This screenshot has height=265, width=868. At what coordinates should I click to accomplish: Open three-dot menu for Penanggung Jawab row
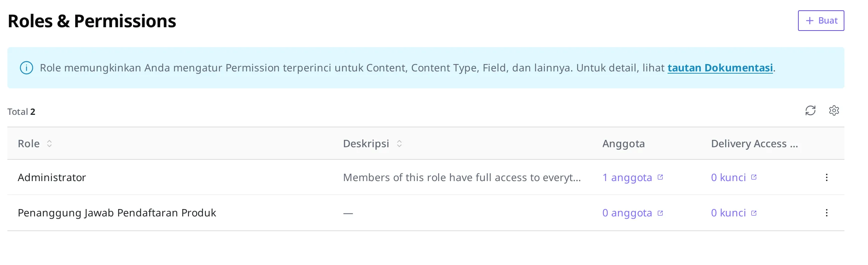tap(826, 213)
